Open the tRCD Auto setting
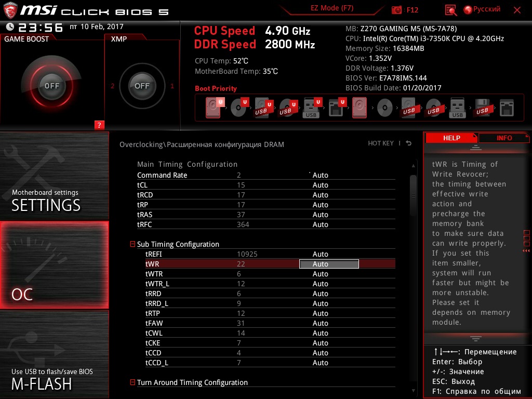532x399 pixels. pos(320,195)
